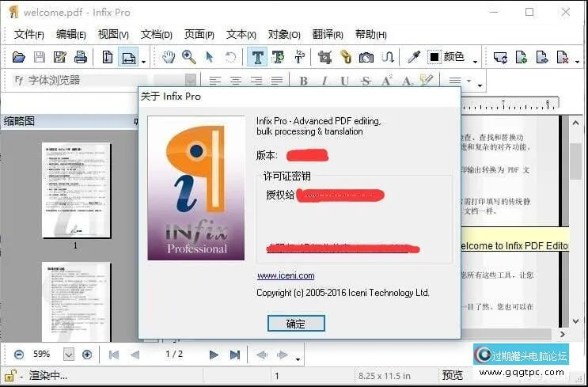588x387 pixels.
Task: Open the 帮助(H) menu
Action: [x=370, y=34]
